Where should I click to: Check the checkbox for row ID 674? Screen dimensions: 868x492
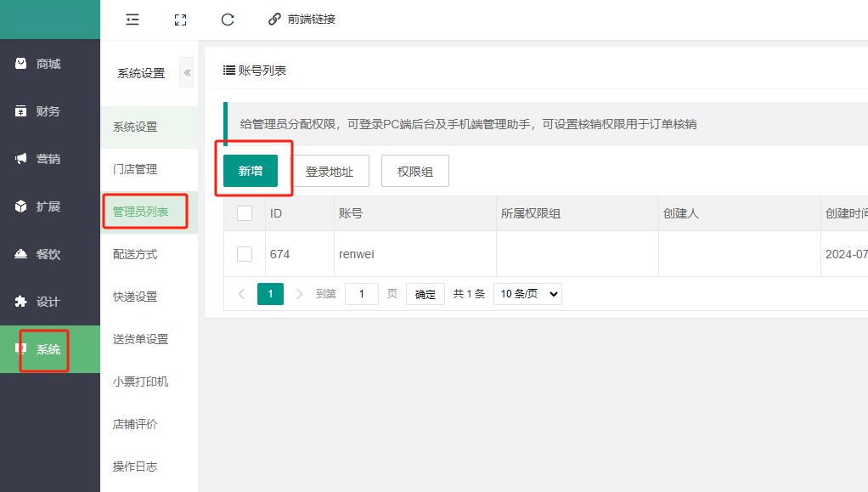245,254
